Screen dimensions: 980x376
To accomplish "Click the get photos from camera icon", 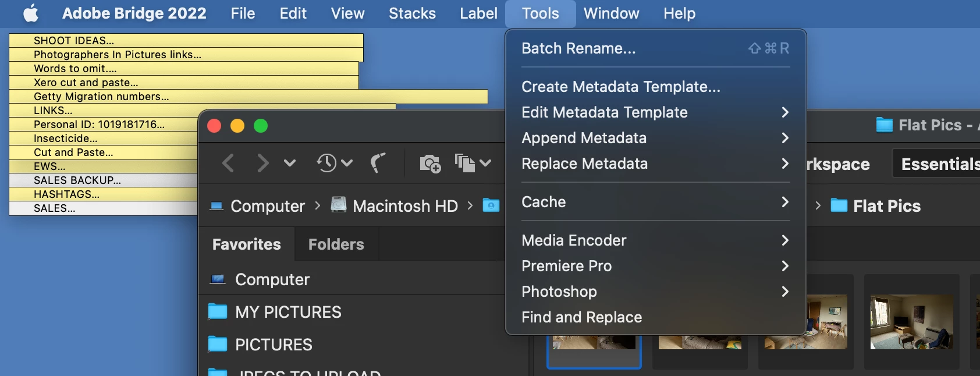I will (x=431, y=164).
